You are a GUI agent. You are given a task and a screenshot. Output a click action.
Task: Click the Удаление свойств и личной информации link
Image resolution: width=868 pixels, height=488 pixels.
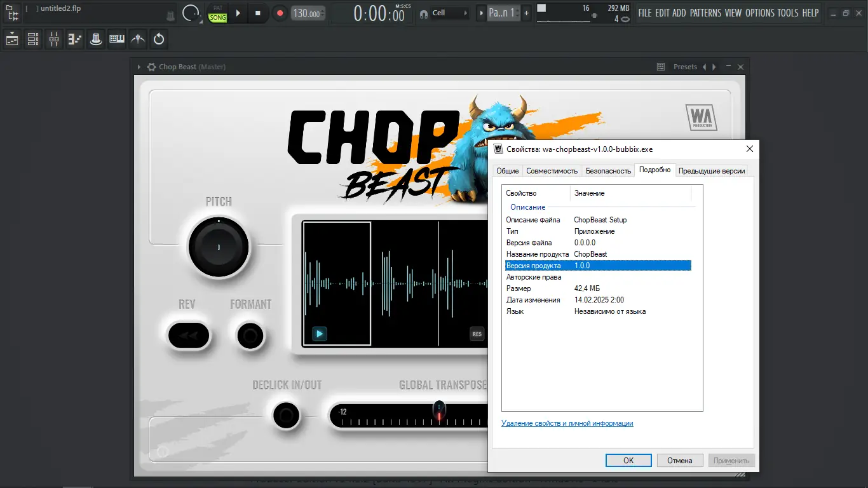click(x=567, y=423)
